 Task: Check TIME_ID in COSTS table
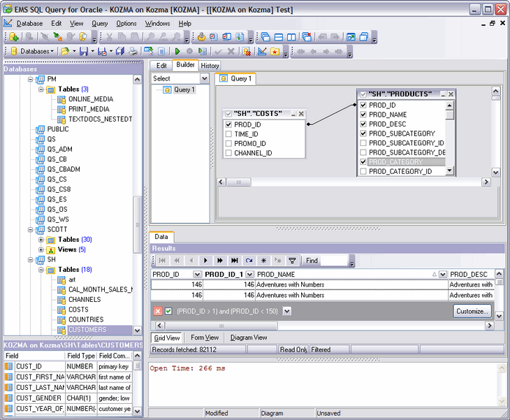point(228,134)
